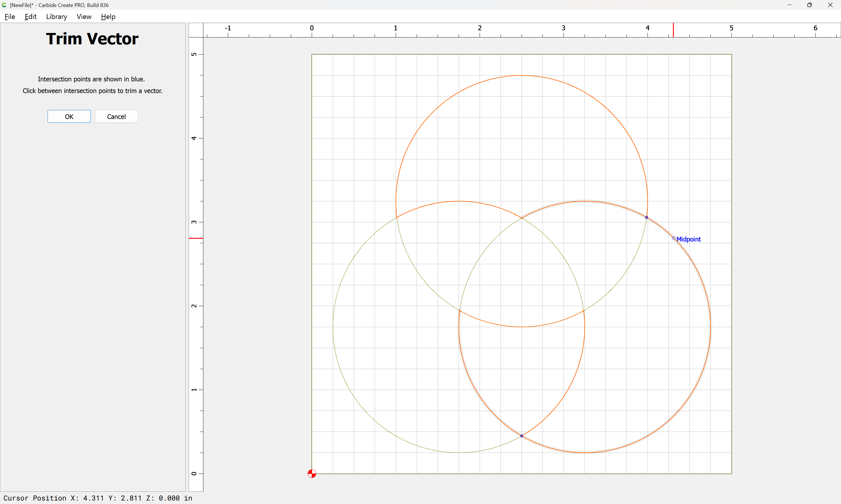
Task: Click the red origin zero marker
Action: point(312,473)
